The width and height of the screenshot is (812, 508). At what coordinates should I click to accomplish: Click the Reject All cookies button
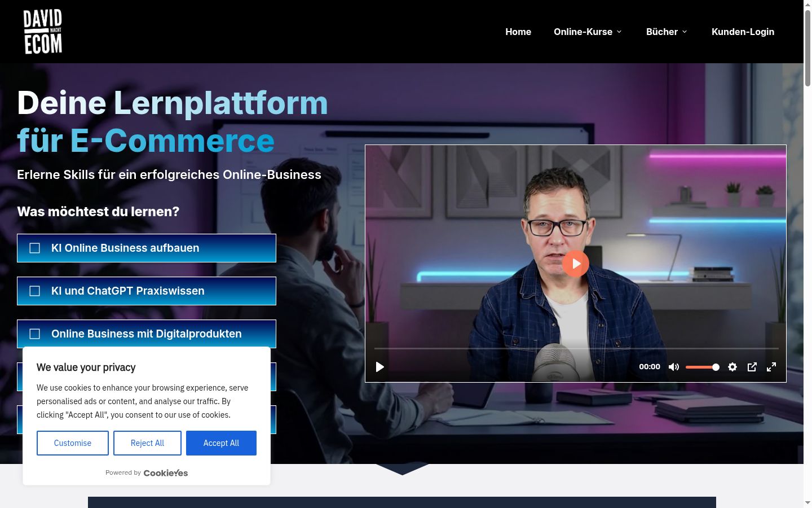point(147,443)
